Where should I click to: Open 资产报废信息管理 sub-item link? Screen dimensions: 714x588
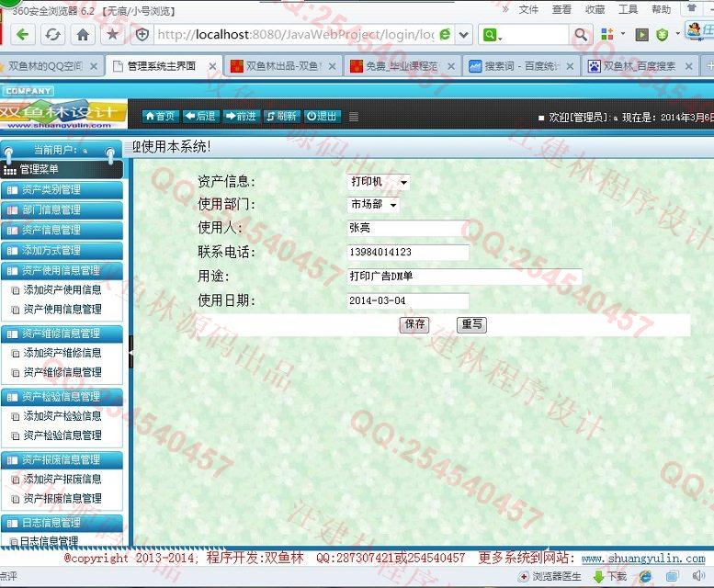tap(62, 498)
